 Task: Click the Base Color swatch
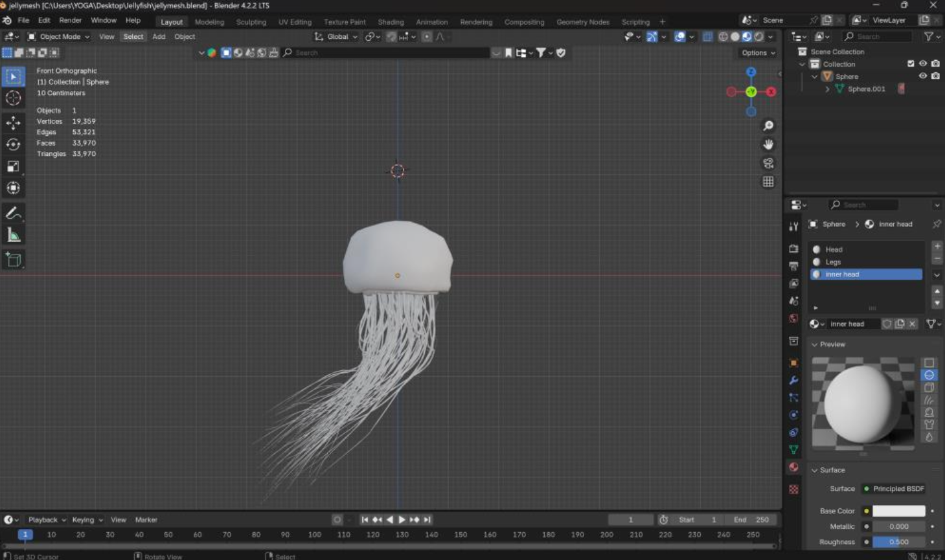tap(898, 511)
